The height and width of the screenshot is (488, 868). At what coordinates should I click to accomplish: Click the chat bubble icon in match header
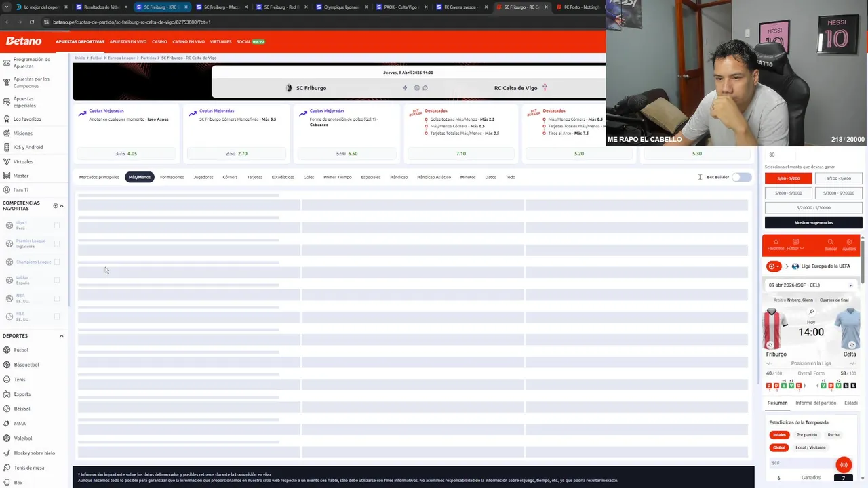click(x=425, y=88)
